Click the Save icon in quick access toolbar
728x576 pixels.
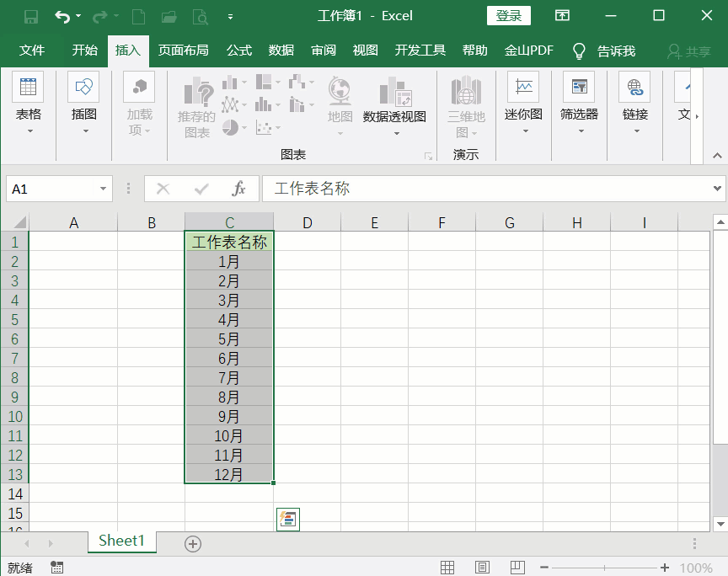click(x=31, y=16)
